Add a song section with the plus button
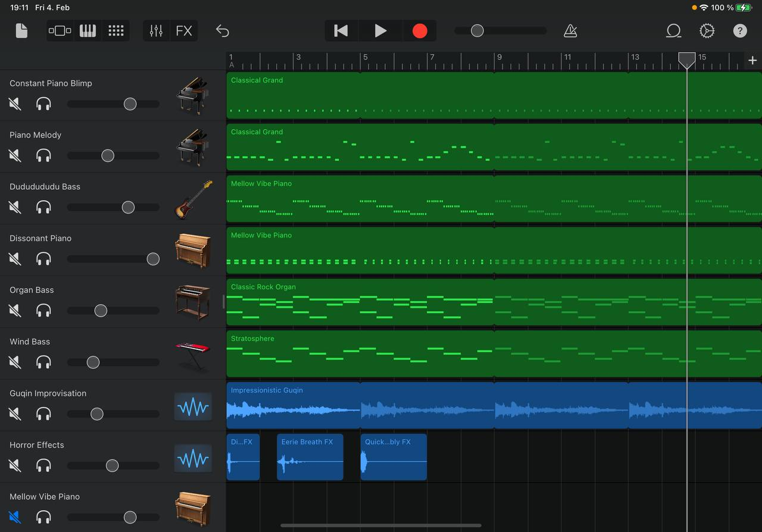762x532 pixels. pyautogui.click(x=752, y=60)
